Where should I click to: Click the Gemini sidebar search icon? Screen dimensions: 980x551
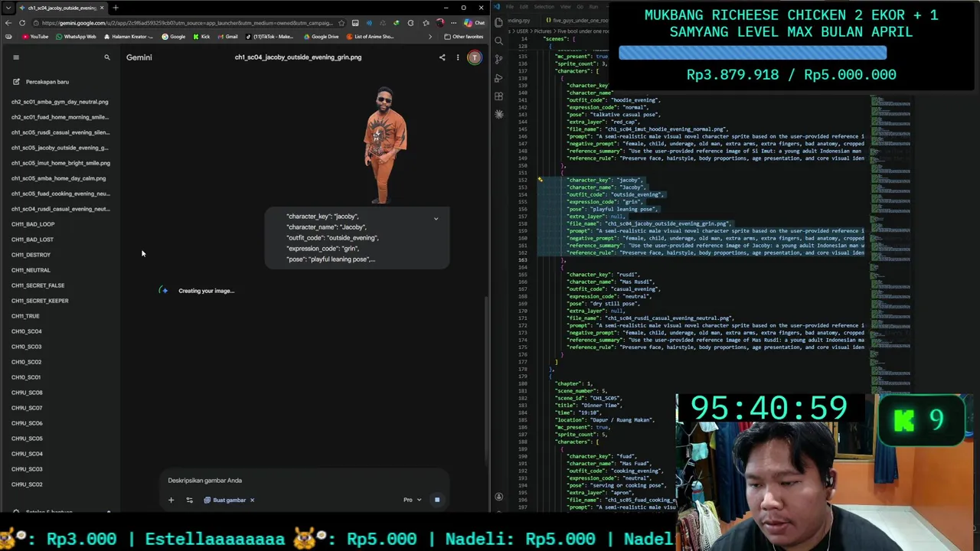point(107,57)
